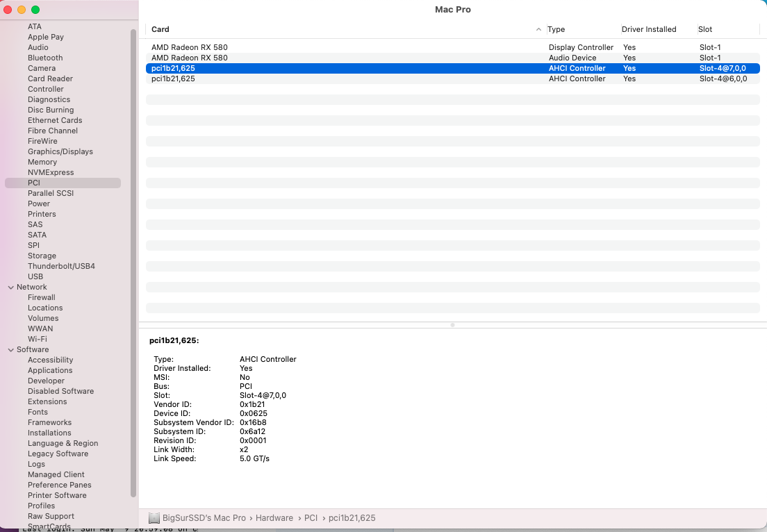Open Fonts under Software

click(38, 413)
